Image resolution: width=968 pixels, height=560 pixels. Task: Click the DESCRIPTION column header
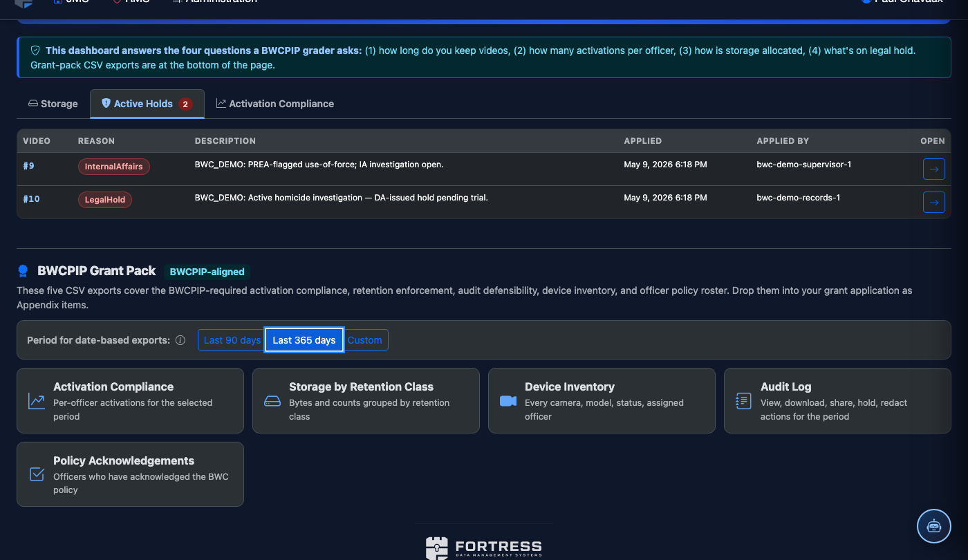tap(225, 141)
